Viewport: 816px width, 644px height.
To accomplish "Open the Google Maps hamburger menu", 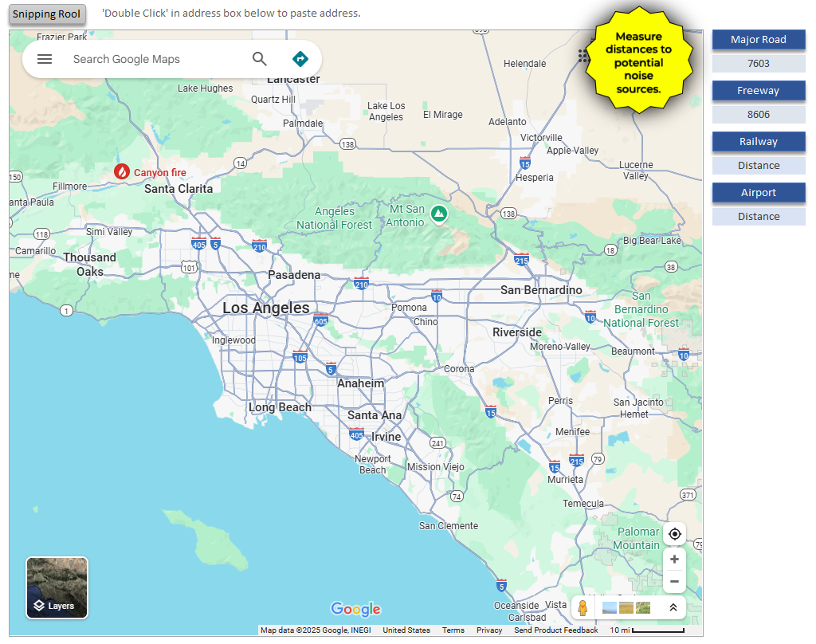I will pyautogui.click(x=45, y=59).
